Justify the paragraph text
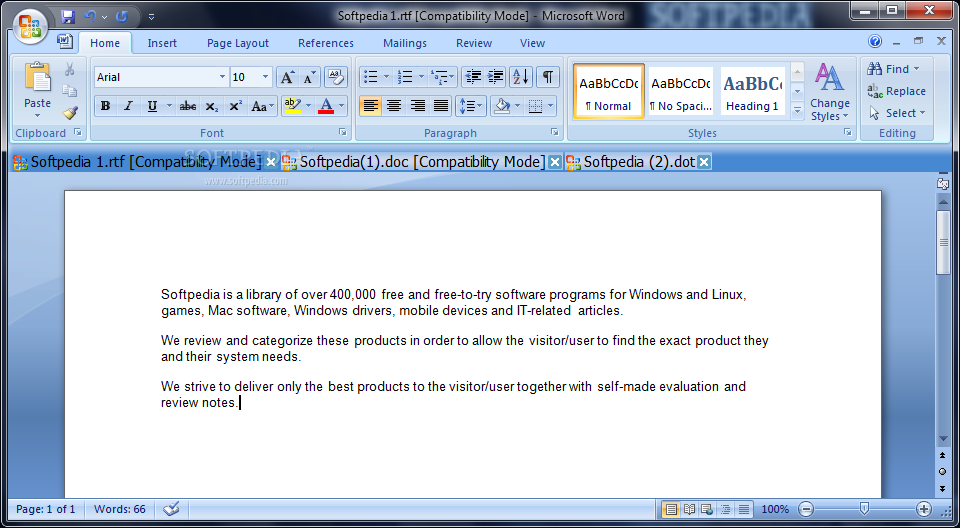Viewport: 960px width, 528px height. click(x=441, y=106)
